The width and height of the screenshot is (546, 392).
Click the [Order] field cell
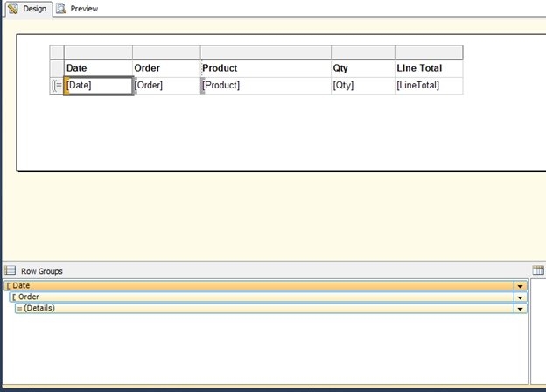pos(166,85)
